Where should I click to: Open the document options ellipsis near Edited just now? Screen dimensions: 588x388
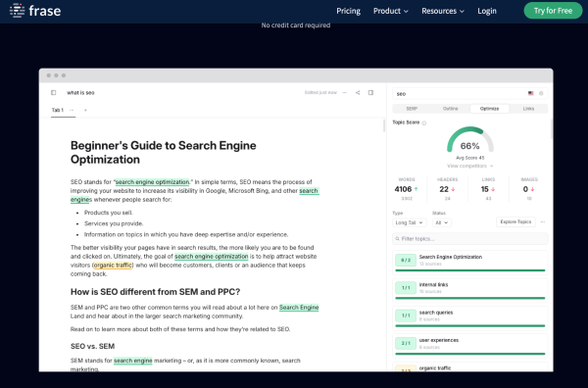345,93
